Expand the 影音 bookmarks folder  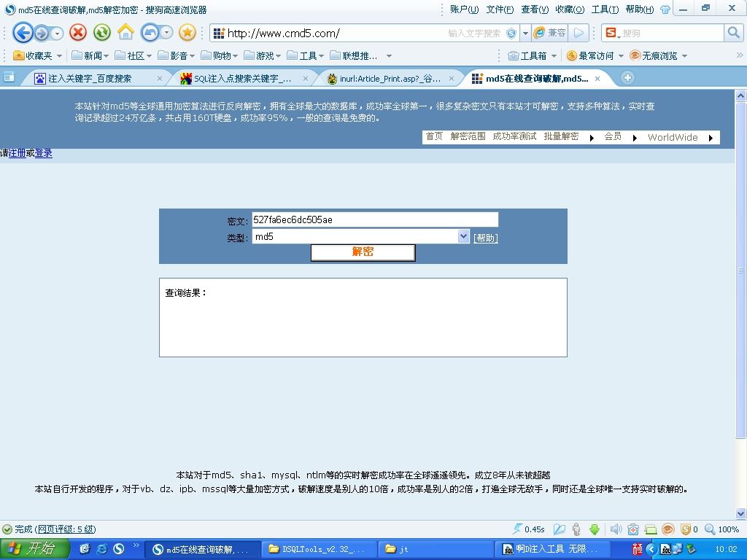(177, 55)
